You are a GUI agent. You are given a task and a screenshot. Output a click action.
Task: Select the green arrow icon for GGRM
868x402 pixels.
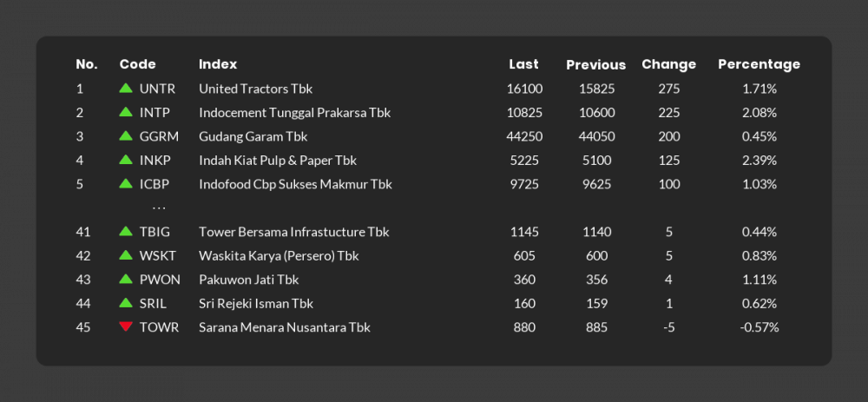[126, 135]
